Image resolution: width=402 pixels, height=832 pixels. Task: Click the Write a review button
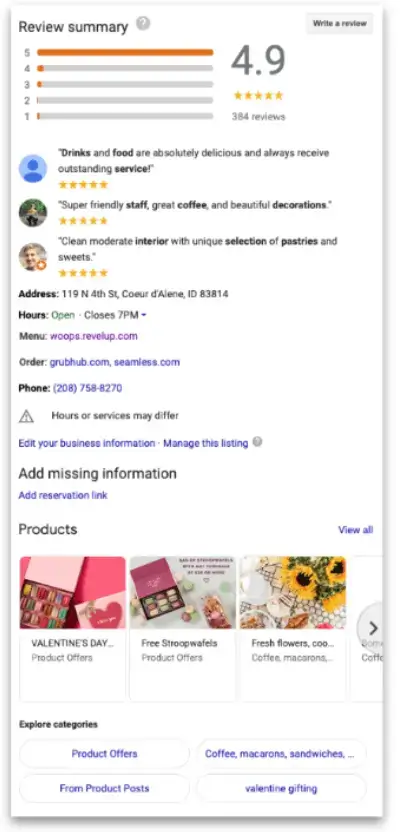[x=339, y=23]
